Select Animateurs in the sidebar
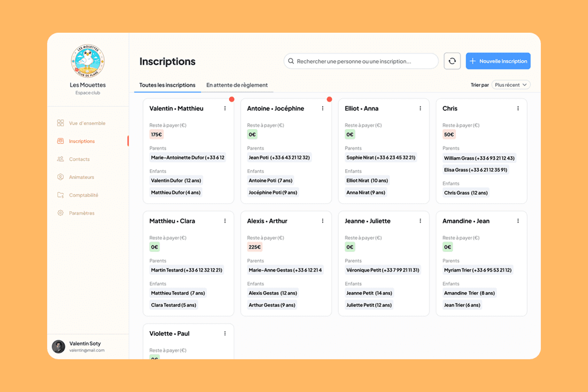 82,177
